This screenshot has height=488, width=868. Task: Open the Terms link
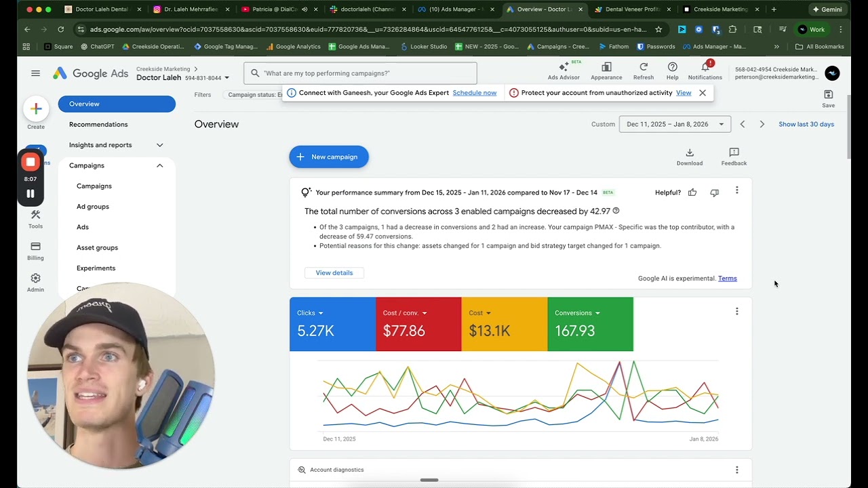728,279
